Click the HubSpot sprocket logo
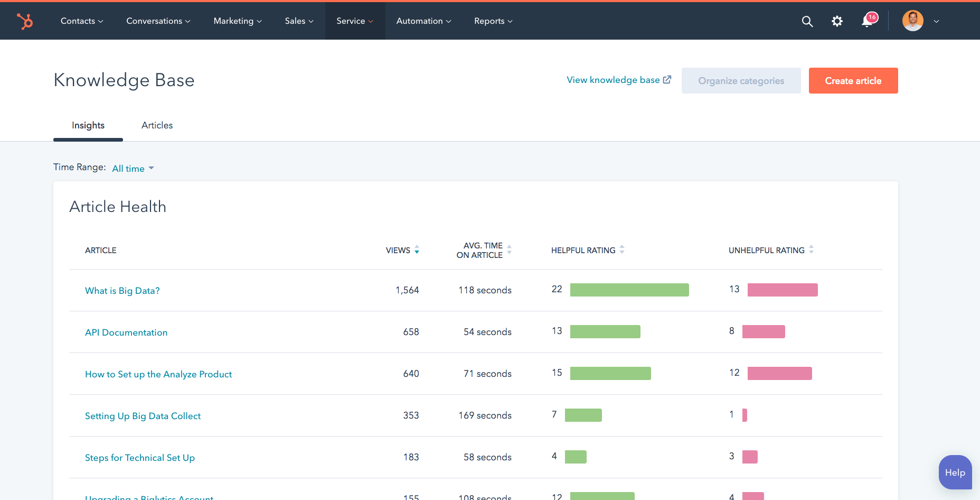The width and height of the screenshot is (980, 500). pyautogui.click(x=25, y=21)
